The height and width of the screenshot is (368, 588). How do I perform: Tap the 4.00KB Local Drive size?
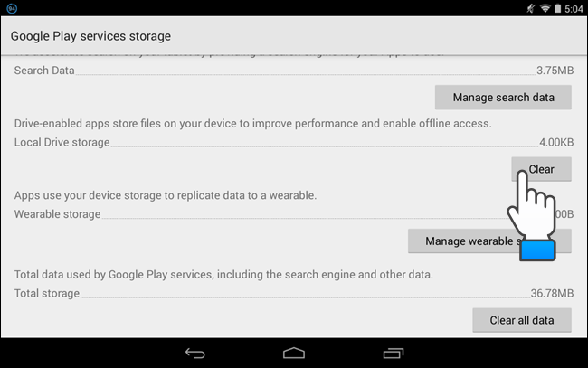[556, 142]
